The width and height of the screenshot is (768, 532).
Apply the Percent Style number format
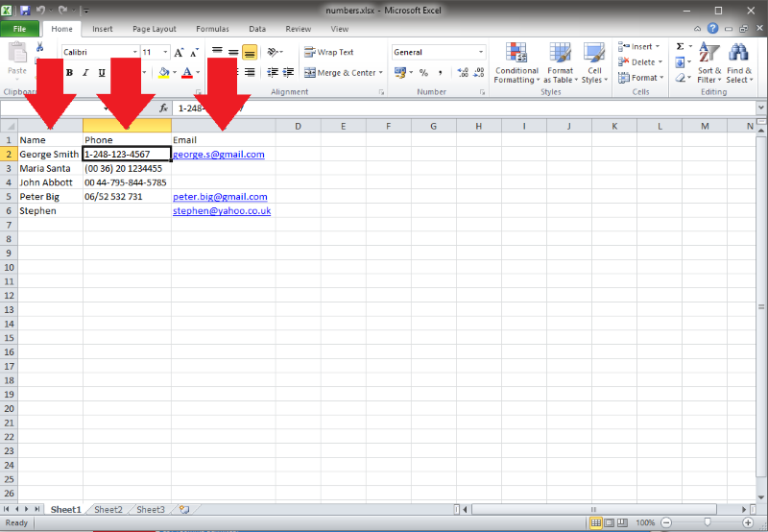423,73
